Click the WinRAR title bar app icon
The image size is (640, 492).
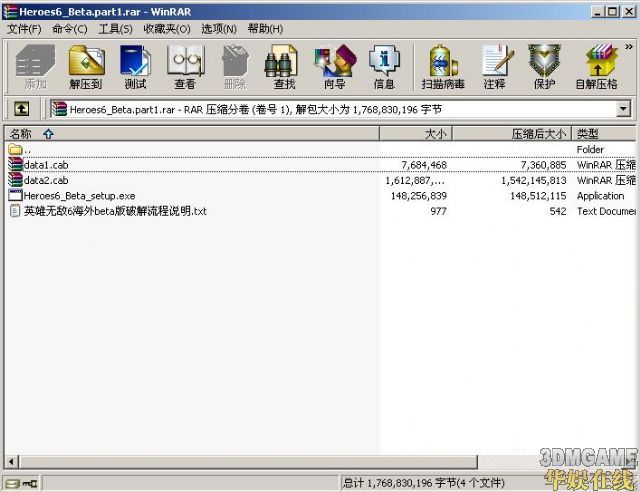[10, 11]
